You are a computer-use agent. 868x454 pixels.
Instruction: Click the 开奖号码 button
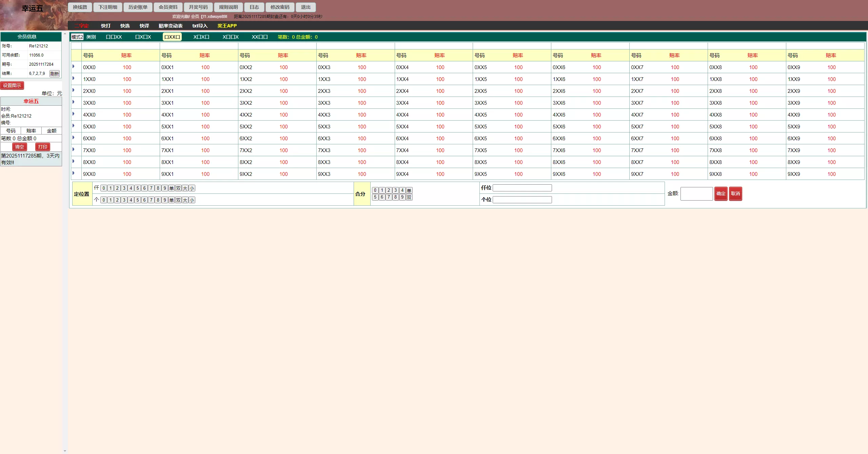coord(198,7)
